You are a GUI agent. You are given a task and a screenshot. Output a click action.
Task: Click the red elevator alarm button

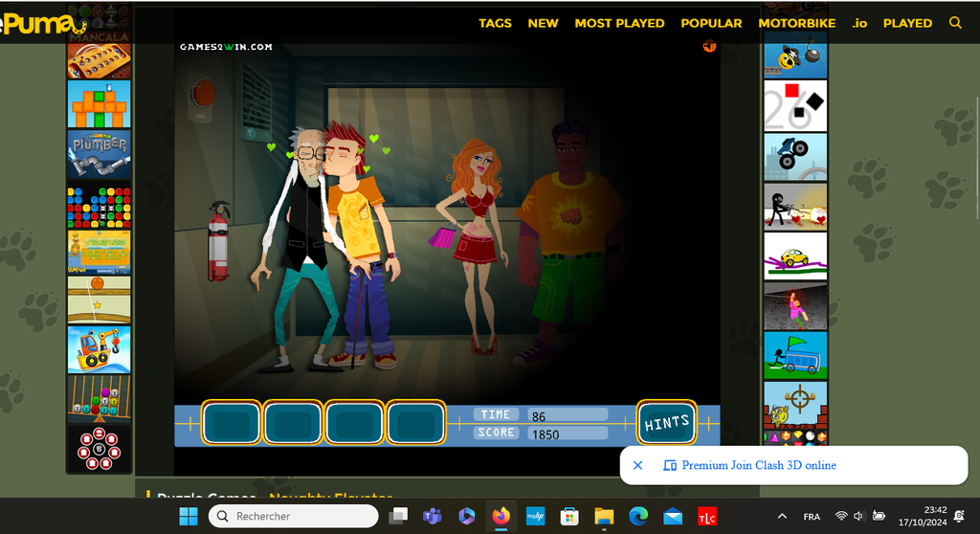(204, 93)
